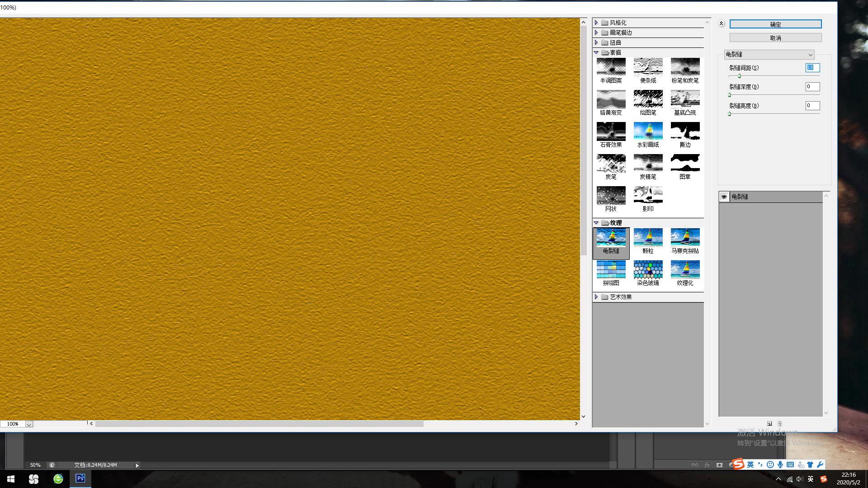Select the 半调图案 filter thumbnail

point(611,67)
